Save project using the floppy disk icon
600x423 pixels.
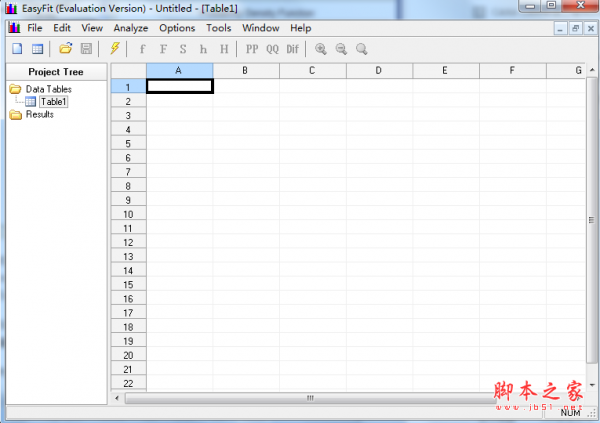click(x=86, y=49)
